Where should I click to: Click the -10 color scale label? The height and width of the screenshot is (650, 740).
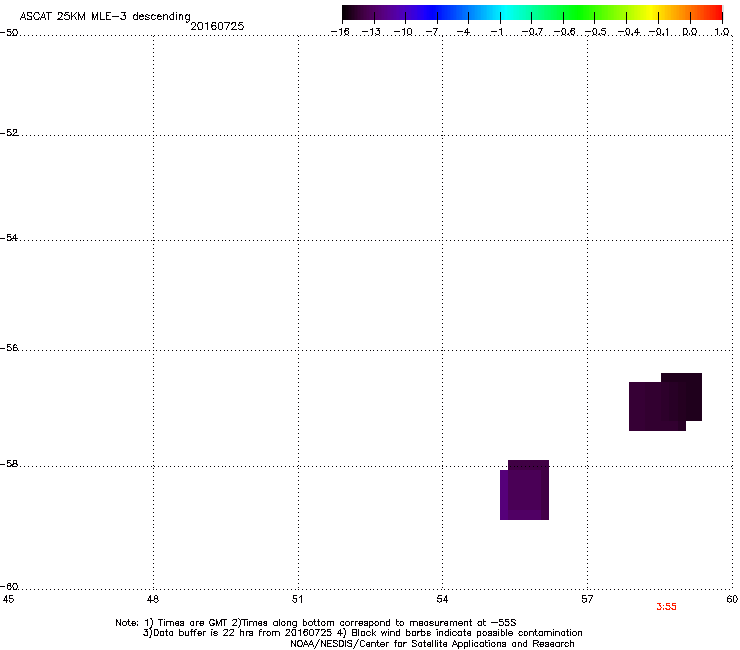(403, 32)
